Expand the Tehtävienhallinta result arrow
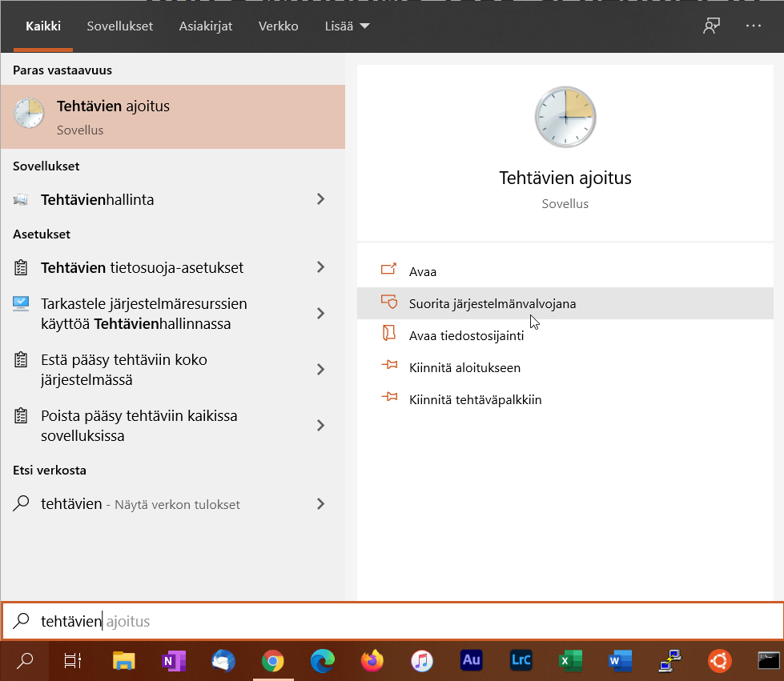Viewport: 784px width, 681px height. pos(320,199)
